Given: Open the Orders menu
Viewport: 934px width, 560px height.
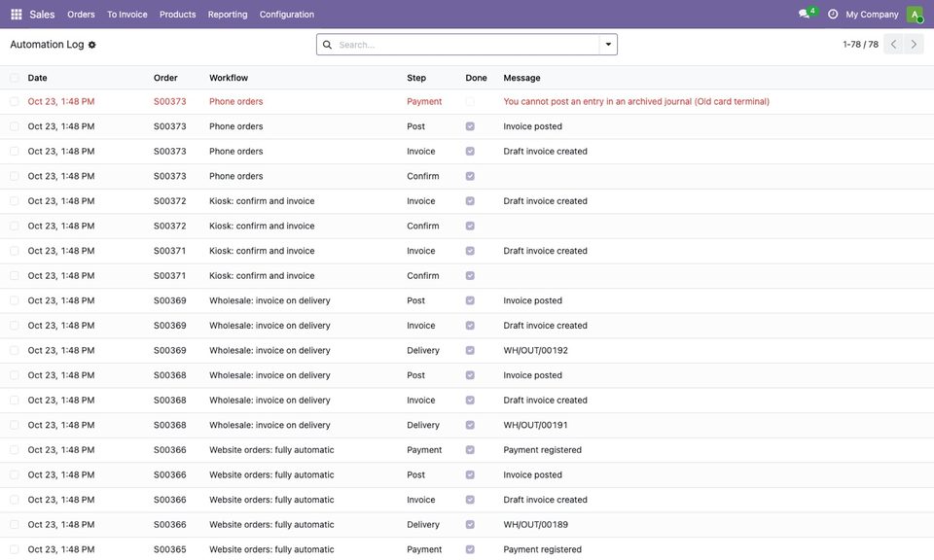Looking at the screenshot, I should 81,15.
